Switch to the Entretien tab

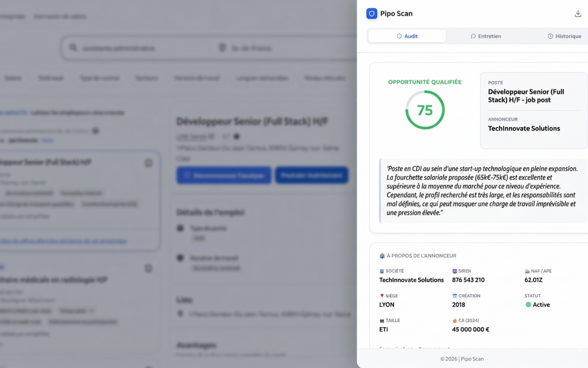(x=486, y=36)
